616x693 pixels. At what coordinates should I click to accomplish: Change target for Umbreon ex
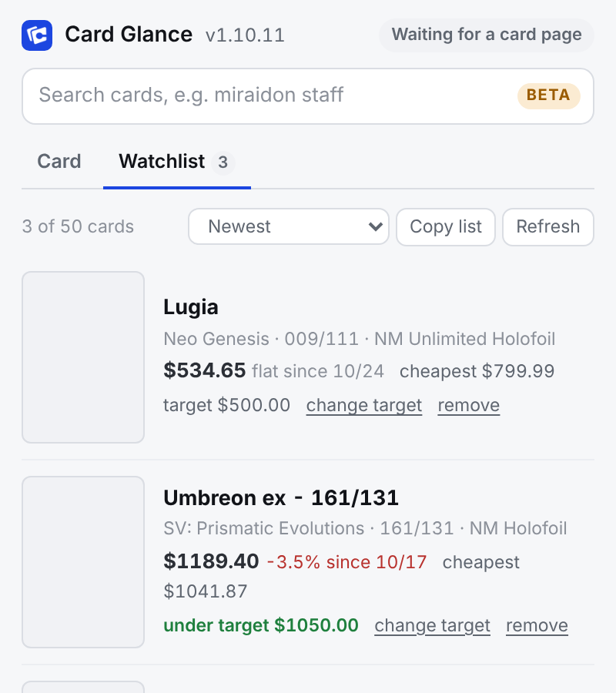(x=432, y=625)
